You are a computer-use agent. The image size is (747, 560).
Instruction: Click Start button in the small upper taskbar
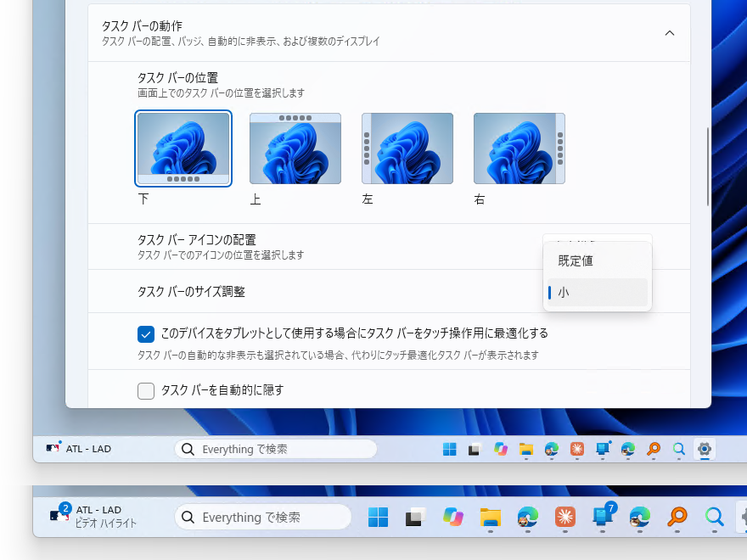(449, 449)
